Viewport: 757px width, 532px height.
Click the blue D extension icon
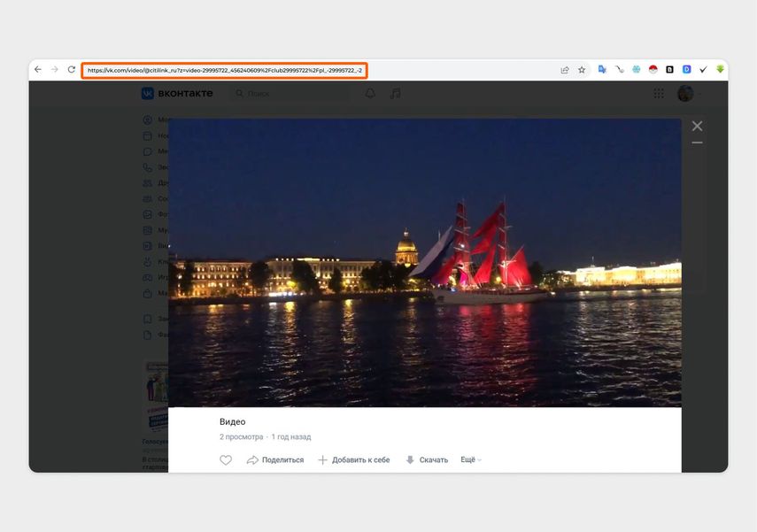click(686, 70)
